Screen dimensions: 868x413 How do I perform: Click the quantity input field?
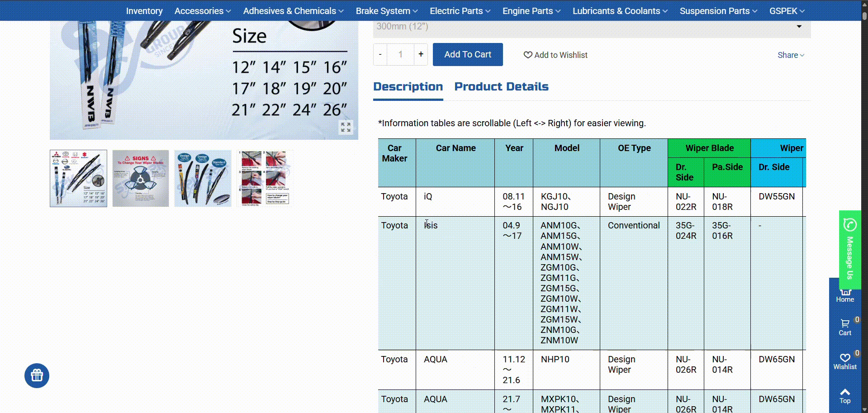[x=400, y=54]
